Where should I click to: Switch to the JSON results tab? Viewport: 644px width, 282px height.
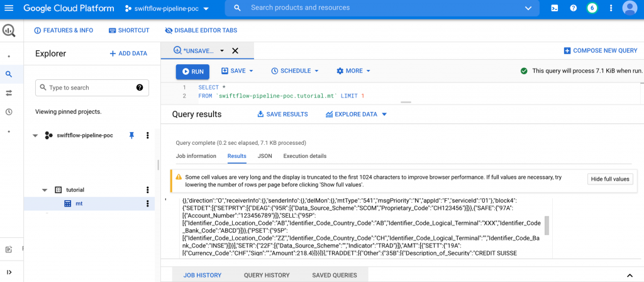[x=265, y=156]
